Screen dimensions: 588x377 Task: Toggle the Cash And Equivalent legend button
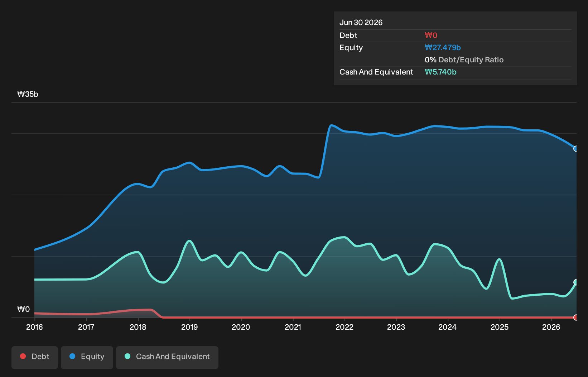[x=167, y=357]
